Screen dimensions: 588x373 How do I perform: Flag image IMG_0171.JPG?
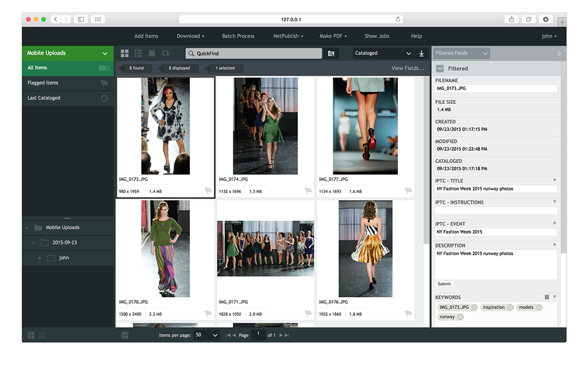point(308,313)
